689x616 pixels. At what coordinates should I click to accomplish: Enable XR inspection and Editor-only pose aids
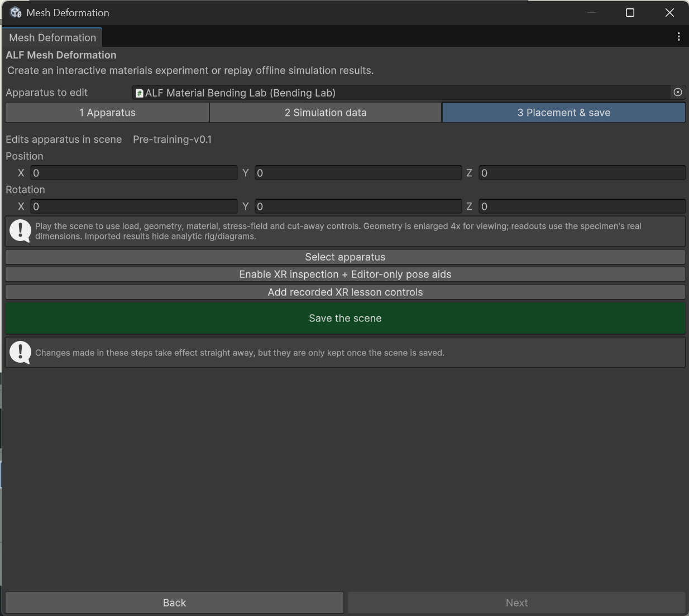345,275
